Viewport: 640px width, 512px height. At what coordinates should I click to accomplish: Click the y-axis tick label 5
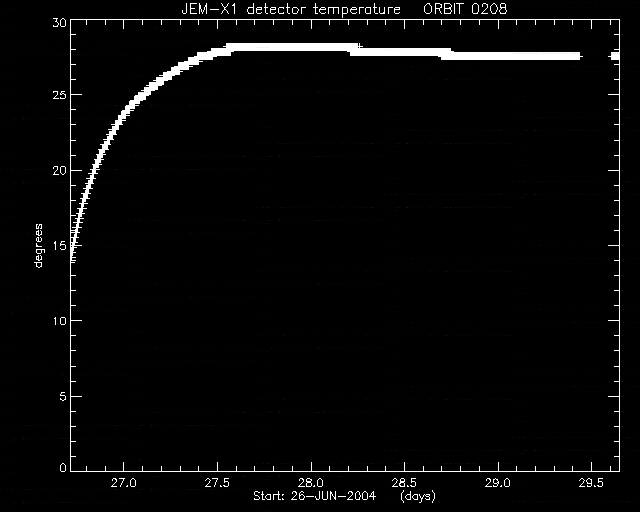pos(63,396)
